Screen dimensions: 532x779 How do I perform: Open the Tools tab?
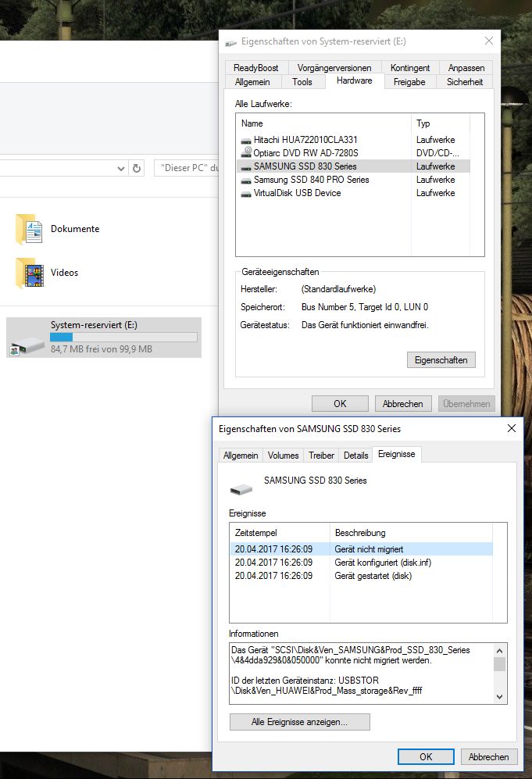(302, 82)
